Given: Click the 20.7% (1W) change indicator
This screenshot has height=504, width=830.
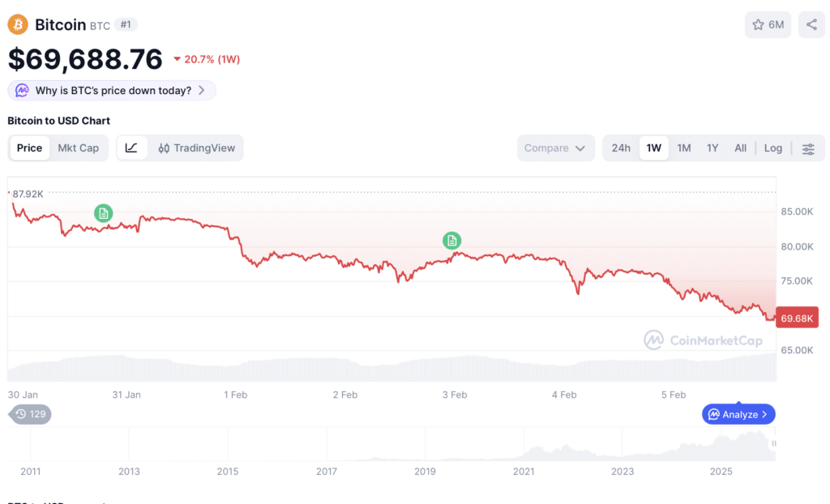Looking at the screenshot, I should pos(207,59).
